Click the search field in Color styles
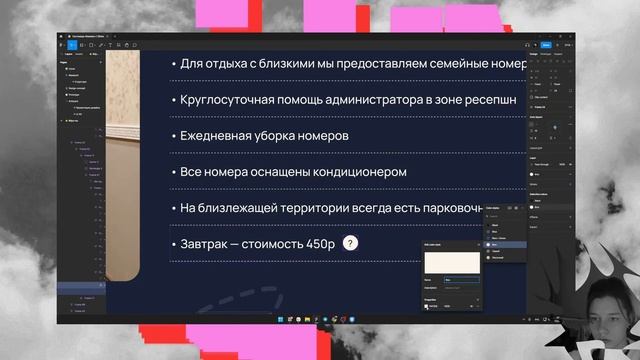 506,216
